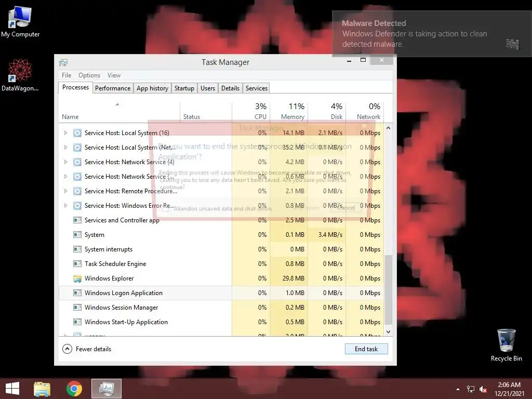Launch Google Chrome from the taskbar
The height and width of the screenshot is (399, 532).
point(74,389)
